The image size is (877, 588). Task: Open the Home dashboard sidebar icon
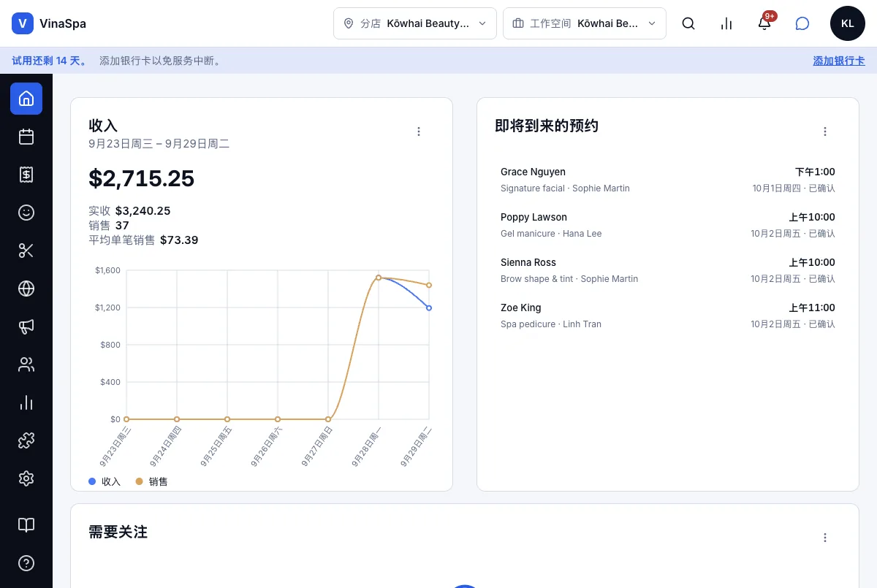(x=26, y=99)
